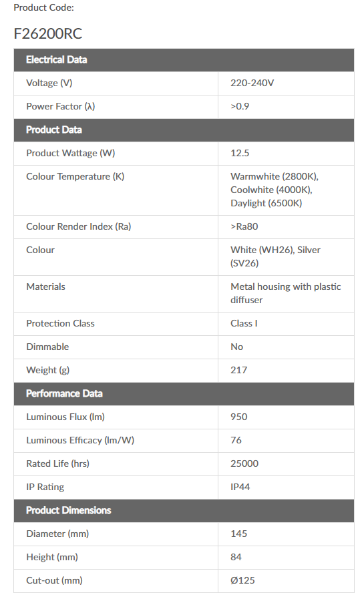Click the Performance Data section header
The width and height of the screenshot is (364, 601).
click(184, 393)
